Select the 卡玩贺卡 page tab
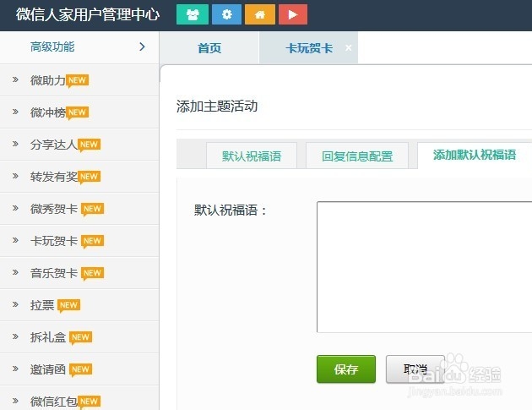Viewport: 532px width, 410px height. point(309,48)
